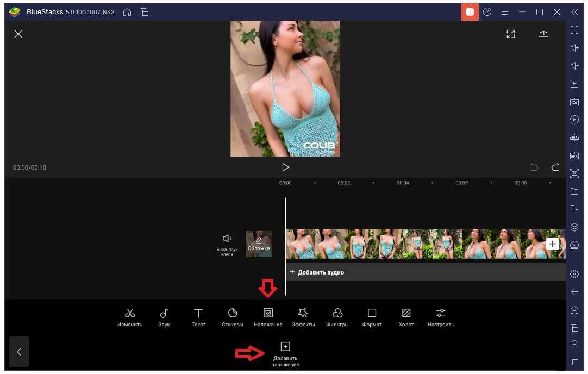
Task: Open the BlueStacks hamburger menu
Action: (x=505, y=12)
